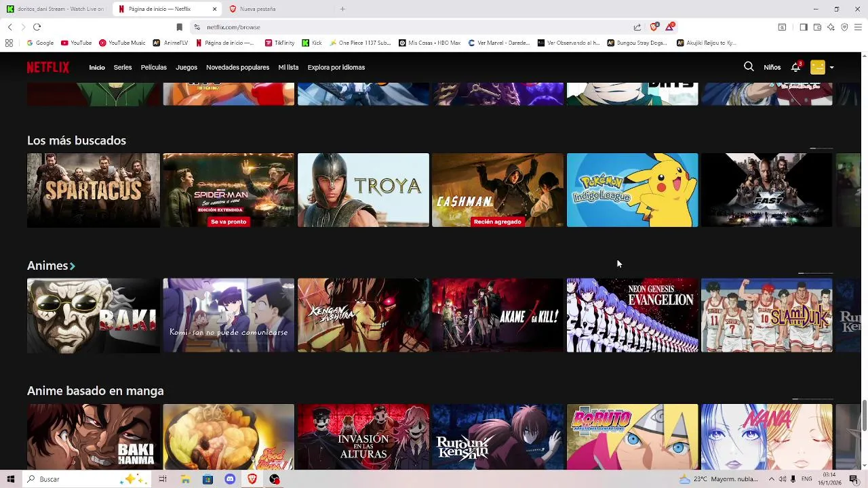Expand Animes row with chevron
Viewport: 868px width, 488px height.
point(73,266)
